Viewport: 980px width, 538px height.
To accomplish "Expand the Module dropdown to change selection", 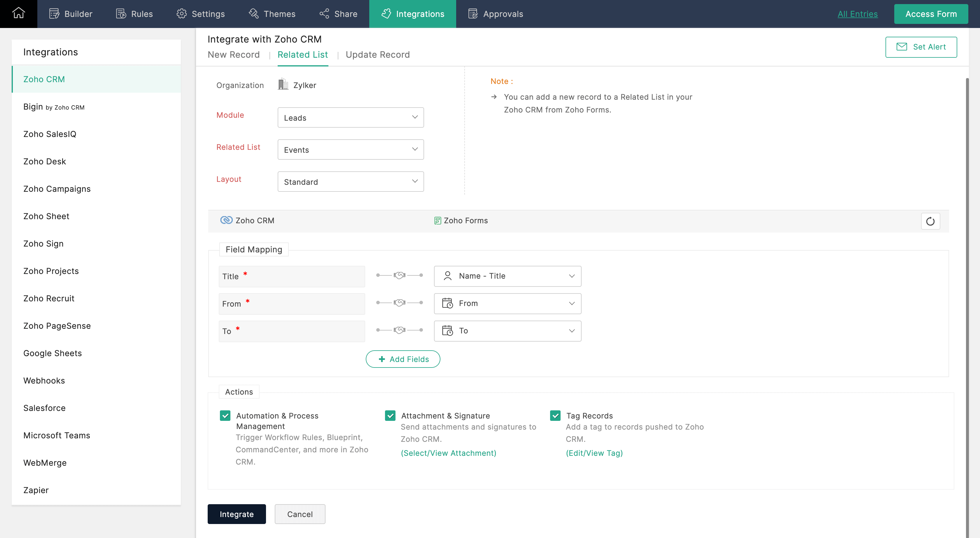I will click(x=349, y=117).
